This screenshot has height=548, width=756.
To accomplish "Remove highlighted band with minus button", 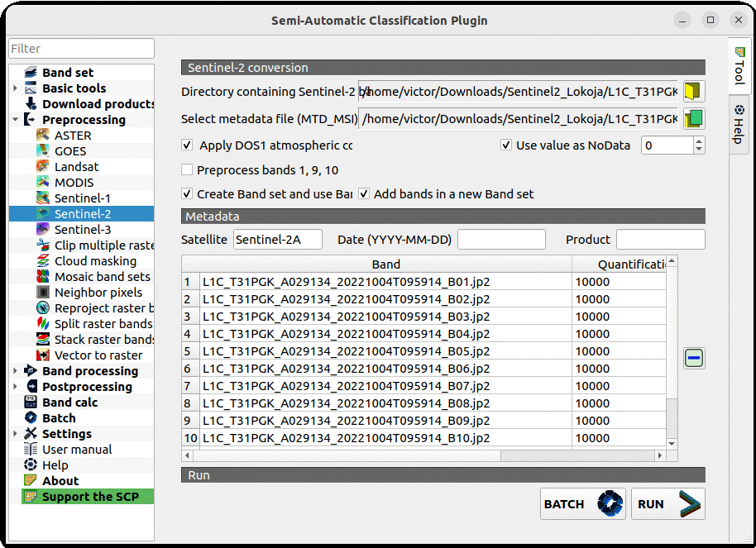I will coord(694,358).
